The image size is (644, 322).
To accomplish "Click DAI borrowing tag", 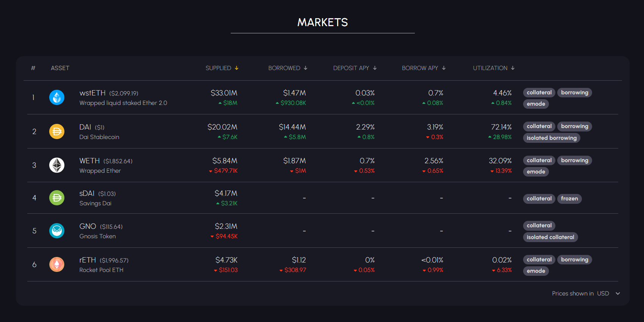I will pos(575,126).
